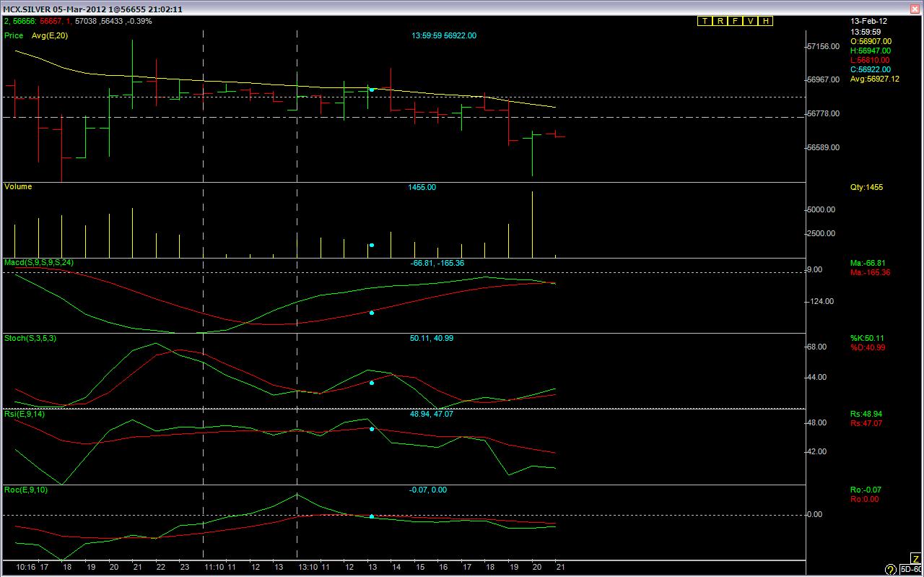Click the 11:10 time axis label
924x577 pixels.
coord(214,568)
